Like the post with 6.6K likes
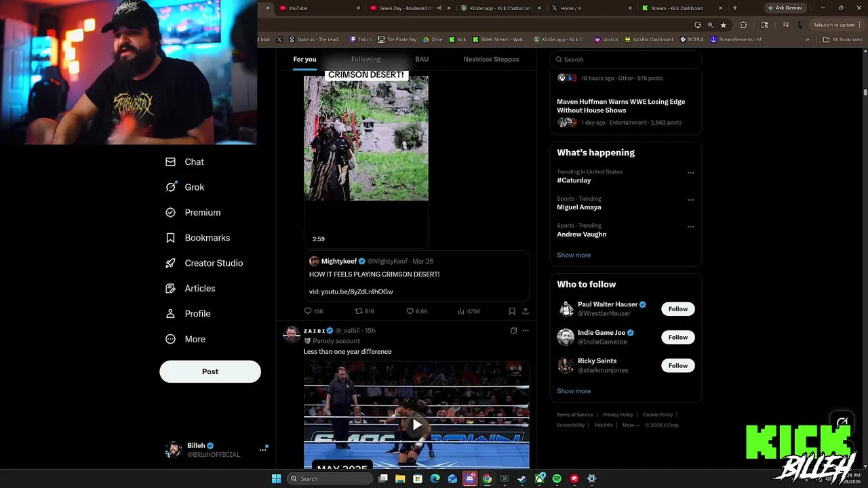This screenshot has width=868, height=488. click(416, 311)
